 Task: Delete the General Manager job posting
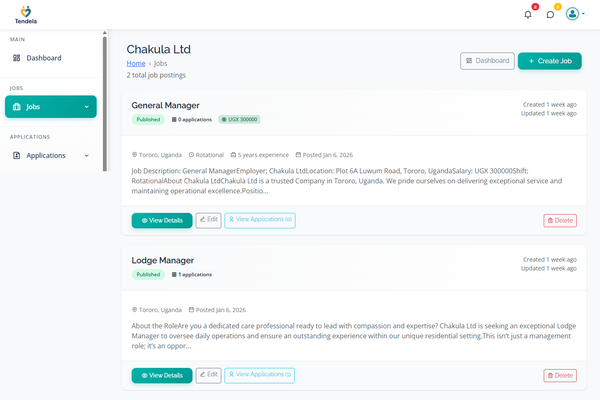pyautogui.click(x=560, y=220)
